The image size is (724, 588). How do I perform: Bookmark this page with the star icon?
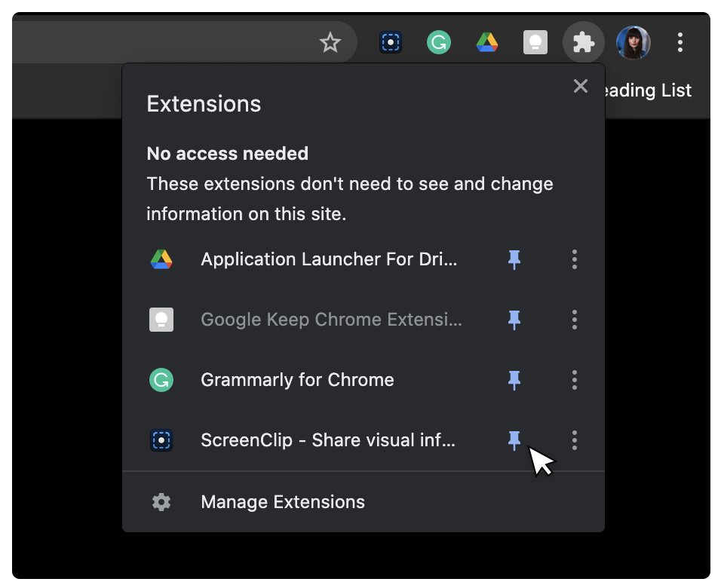[x=330, y=42]
